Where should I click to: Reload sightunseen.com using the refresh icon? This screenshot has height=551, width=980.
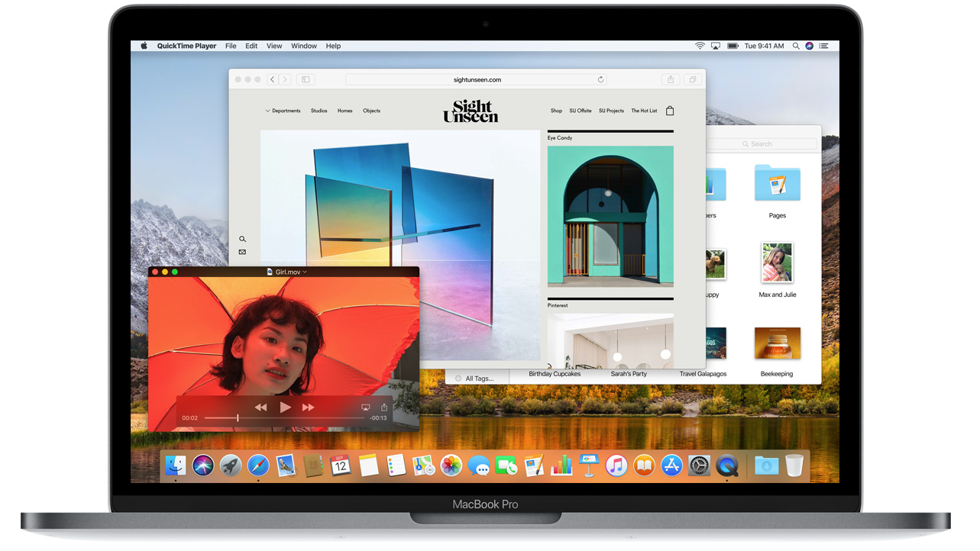click(601, 79)
